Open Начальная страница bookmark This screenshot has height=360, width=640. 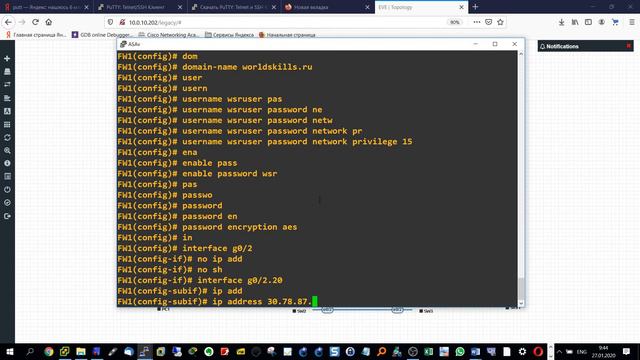click(x=287, y=35)
